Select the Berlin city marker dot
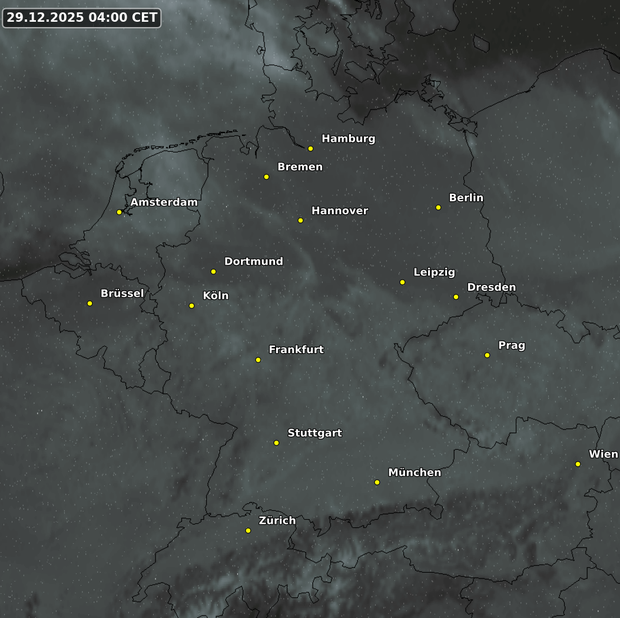 pyautogui.click(x=438, y=207)
